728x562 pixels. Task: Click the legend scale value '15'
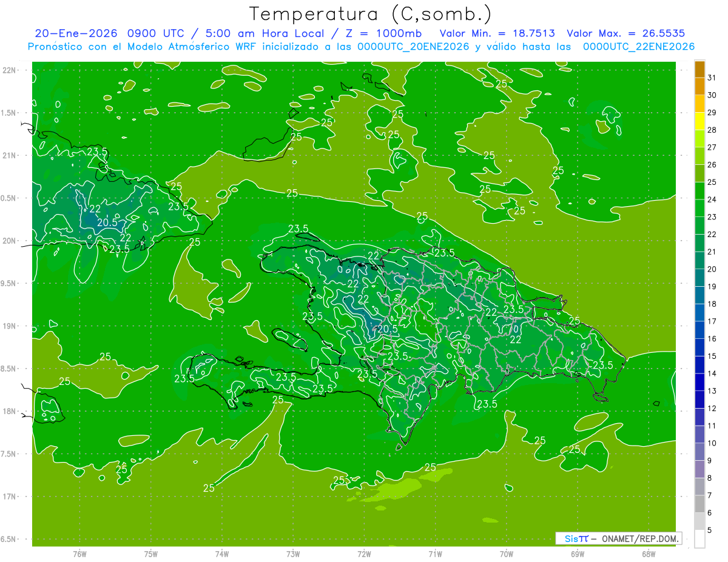click(712, 356)
